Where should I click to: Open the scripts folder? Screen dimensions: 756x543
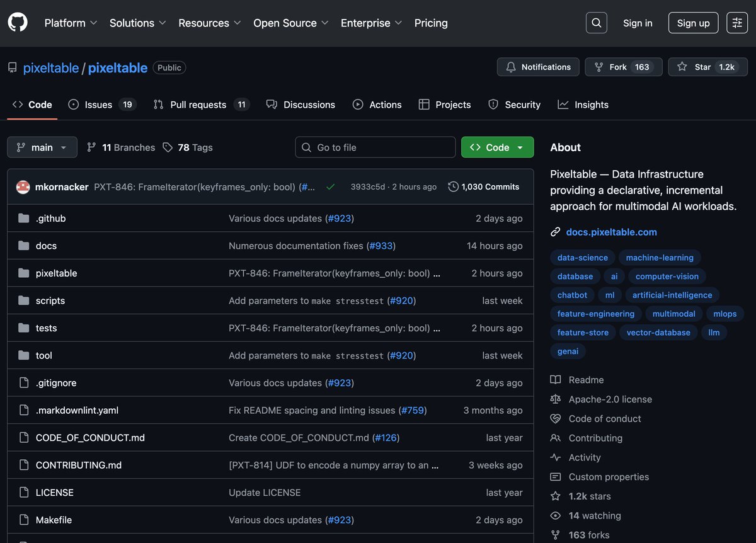pyautogui.click(x=50, y=300)
